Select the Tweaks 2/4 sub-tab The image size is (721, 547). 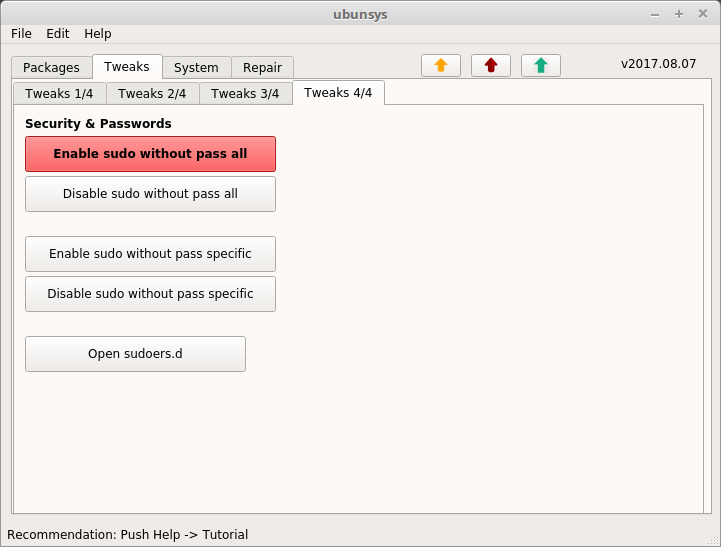coord(152,94)
